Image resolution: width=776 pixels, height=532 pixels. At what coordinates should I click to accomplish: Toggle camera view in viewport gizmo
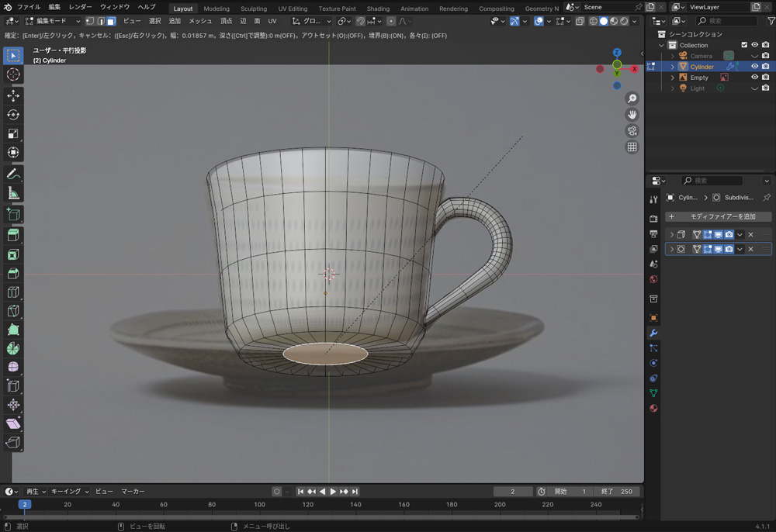tap(632, 130)
